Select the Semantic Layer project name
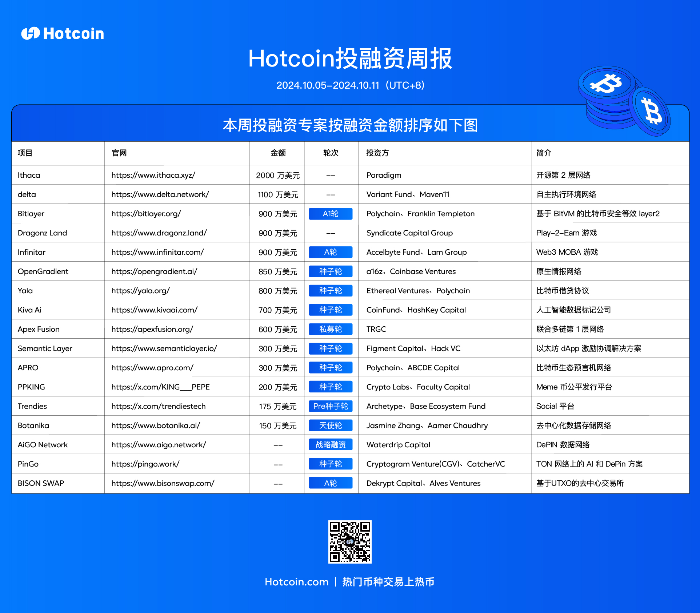Image resolution: width=700 pixels, height=613 pixels. (x=45, y=348)
